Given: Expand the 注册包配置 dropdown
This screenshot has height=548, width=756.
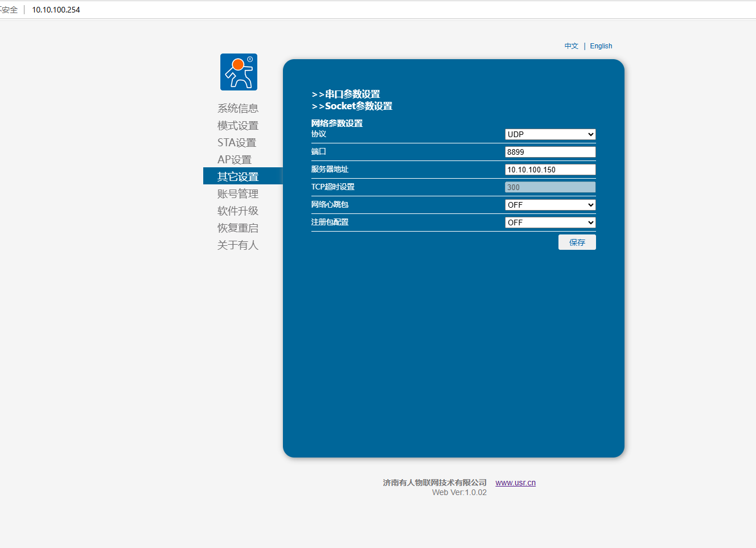Looking at the screenshot, I should 550,223.
